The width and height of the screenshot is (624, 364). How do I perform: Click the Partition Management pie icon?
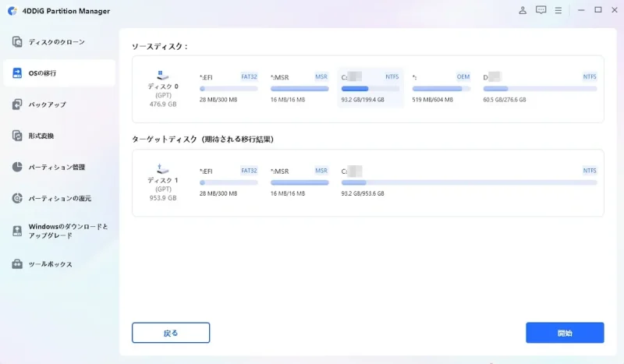pyautogui.click(x=17, y=167)
